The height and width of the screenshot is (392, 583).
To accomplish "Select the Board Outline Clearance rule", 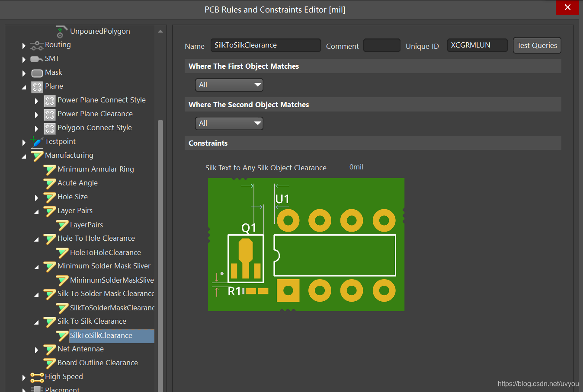I will point(97,363).
